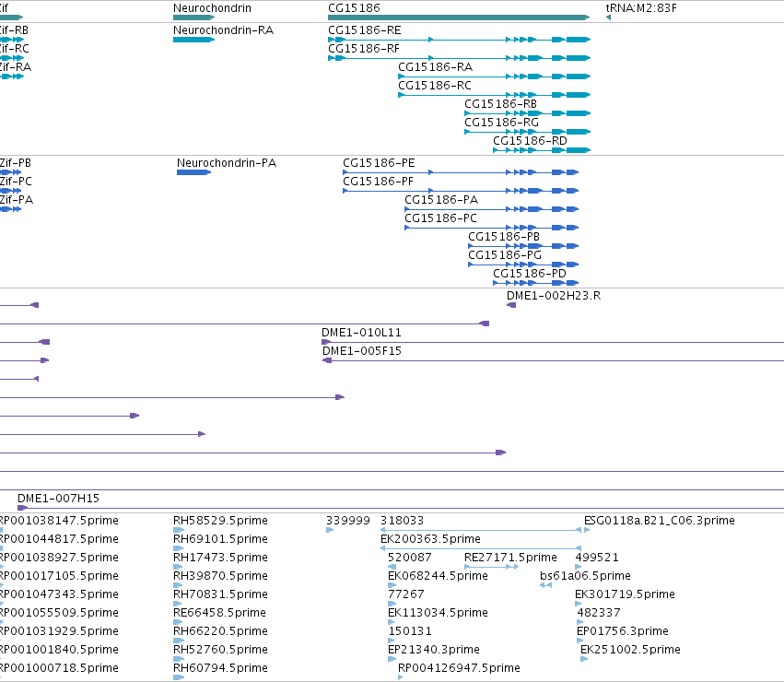Click the RH66220.5prime EST label

coord(220,631)
